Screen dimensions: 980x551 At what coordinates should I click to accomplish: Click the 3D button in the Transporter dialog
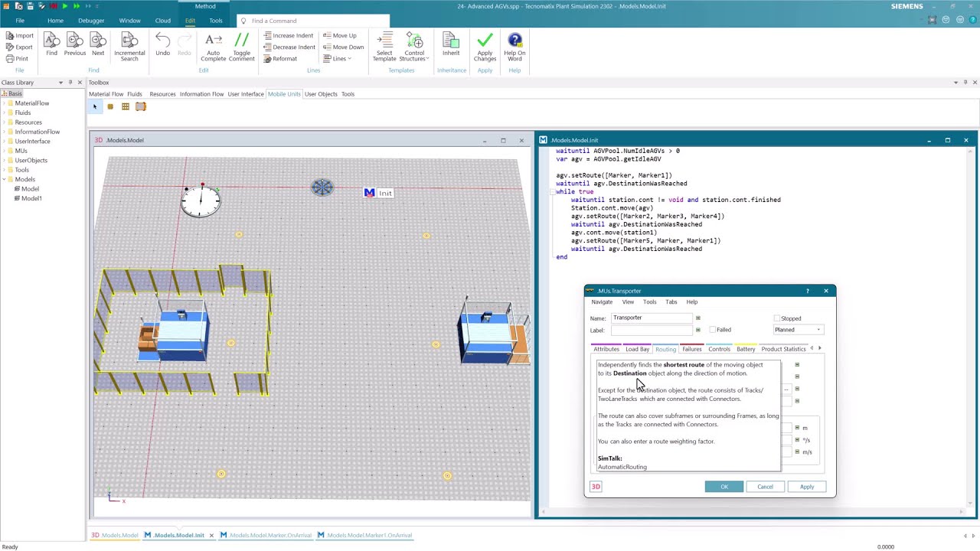[596, 487]
